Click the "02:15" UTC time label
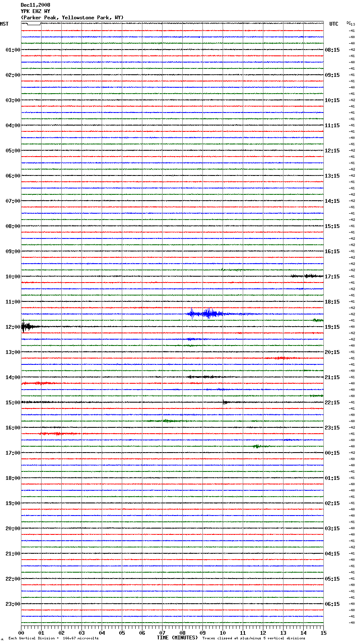Screen dimensions: 357x644 click(x=332, y=503)
